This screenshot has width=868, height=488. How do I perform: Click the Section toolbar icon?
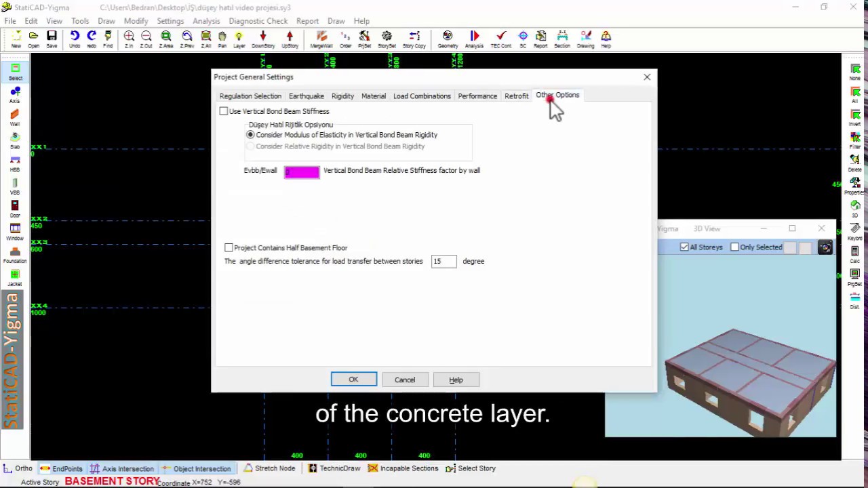pos(562,39)
